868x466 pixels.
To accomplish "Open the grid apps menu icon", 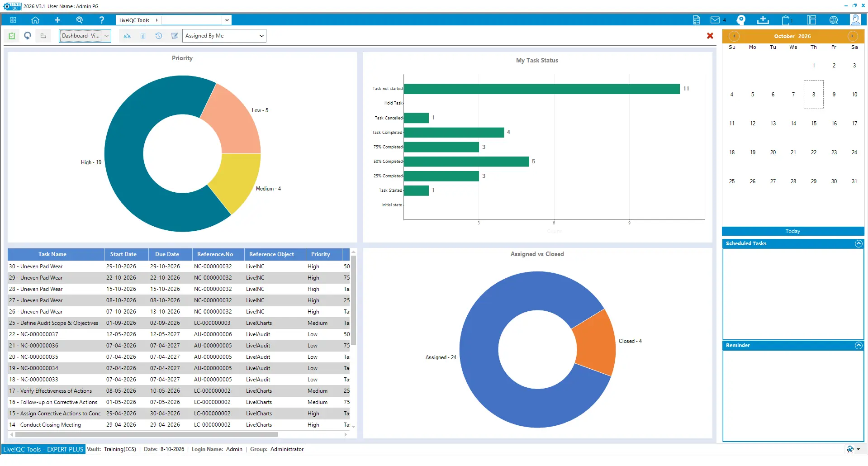I will tap(13, 20).
